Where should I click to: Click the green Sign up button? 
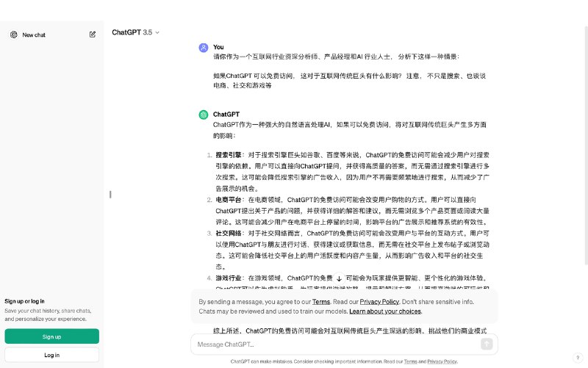click(51, 336)
